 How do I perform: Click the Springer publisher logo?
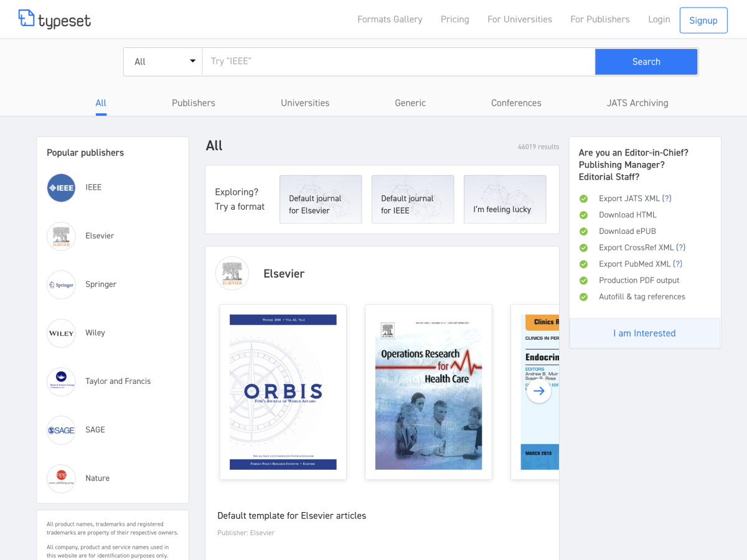click(x=61, y=285)
